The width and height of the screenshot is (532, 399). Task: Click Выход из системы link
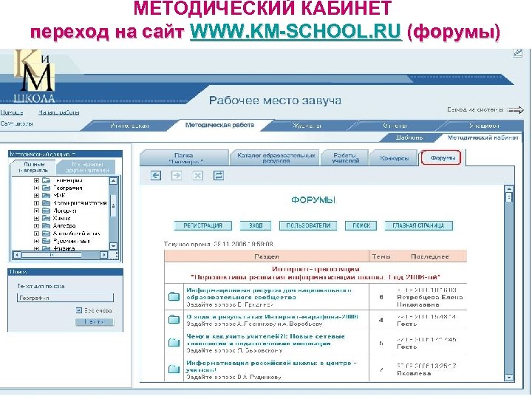click(x=477, y=109)
